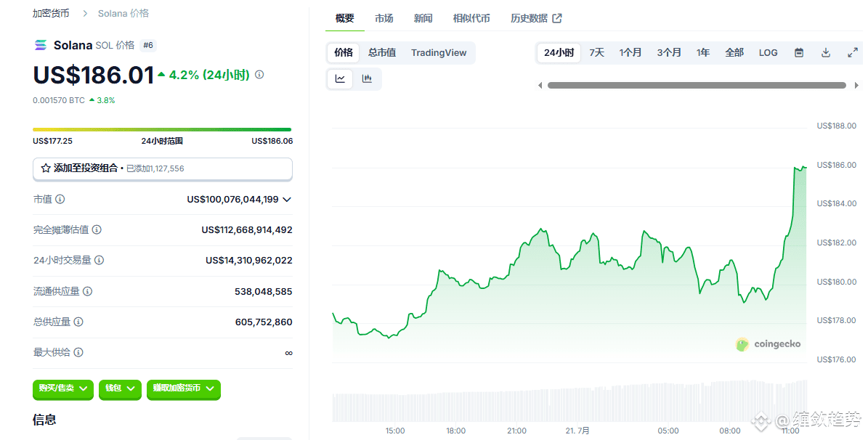Select the 全部 time range
The height and width of the screenshot is (440, 868).
pyautogui.click(x=734, y=52)
